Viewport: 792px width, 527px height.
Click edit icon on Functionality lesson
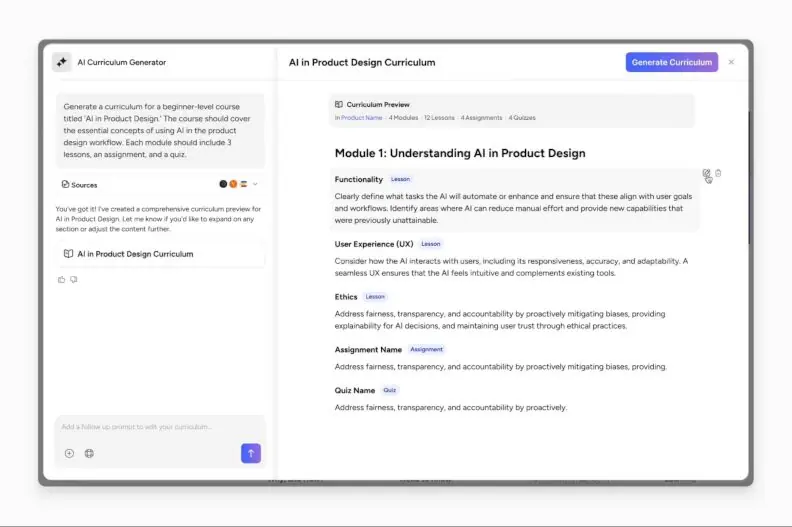tap(706, 173)
